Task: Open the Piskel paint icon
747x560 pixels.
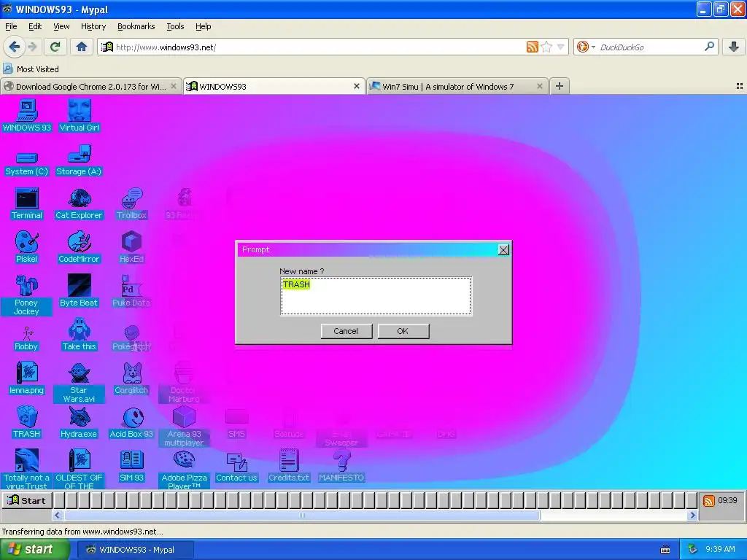Action: tap(27, 247)
